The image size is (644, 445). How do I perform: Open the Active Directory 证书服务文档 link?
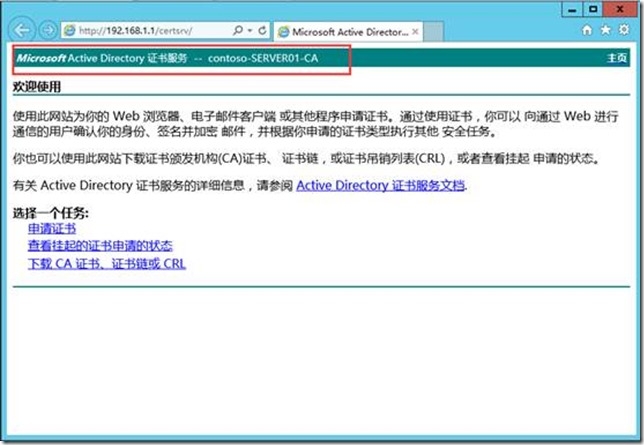pyautogui.click(x=380, y=185)
